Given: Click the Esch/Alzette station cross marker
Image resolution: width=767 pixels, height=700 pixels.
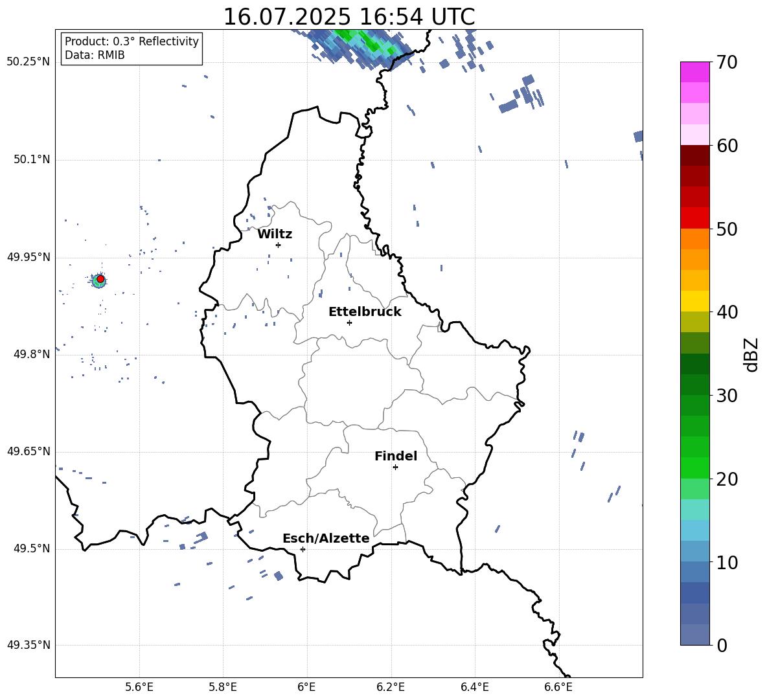Looking at the screenshot, I should (x=303, y=549).
